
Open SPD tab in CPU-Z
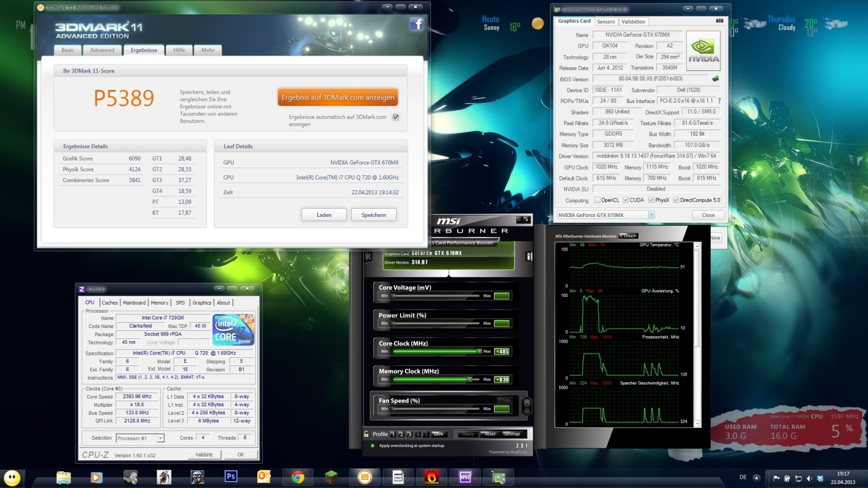pos(180,303)
